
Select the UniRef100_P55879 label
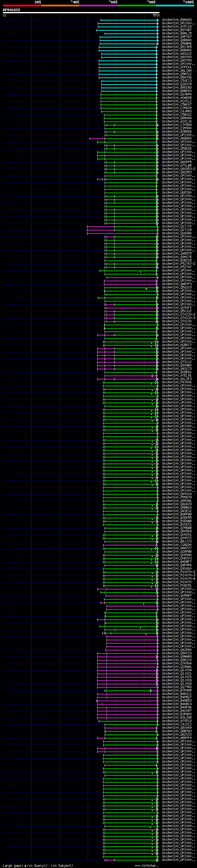point(177,497)
